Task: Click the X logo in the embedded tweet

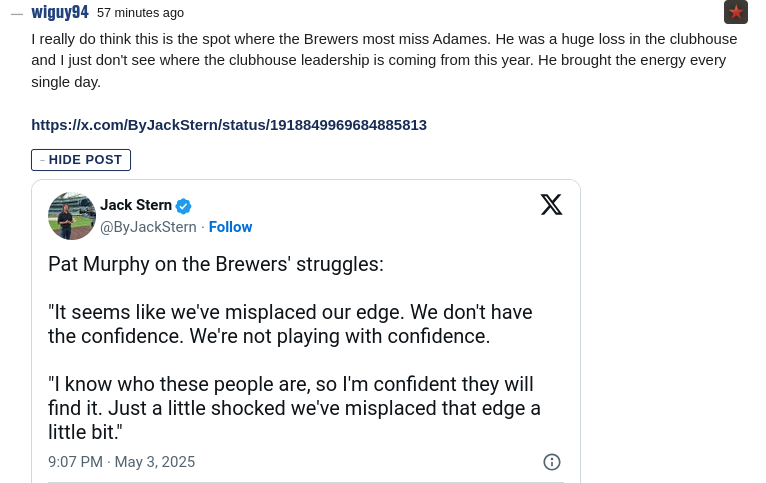Action: (x=551, y=205)
